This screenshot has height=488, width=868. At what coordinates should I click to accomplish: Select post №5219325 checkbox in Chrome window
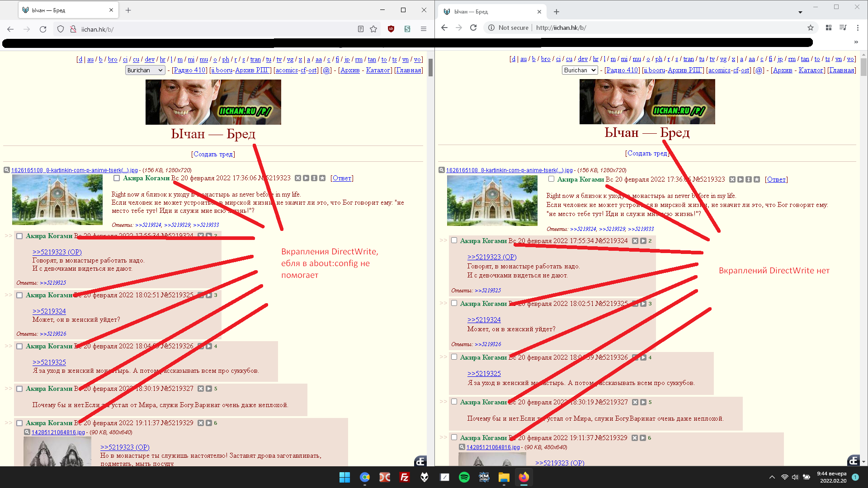pyautogui.click(x=454, y=303)
